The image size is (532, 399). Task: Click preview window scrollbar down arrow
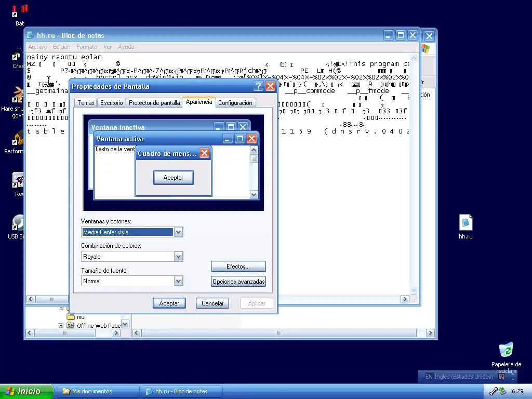254,195
